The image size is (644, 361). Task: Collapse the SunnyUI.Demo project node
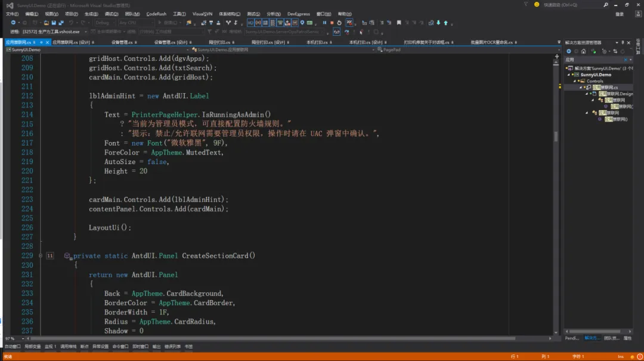click(569, 75)
